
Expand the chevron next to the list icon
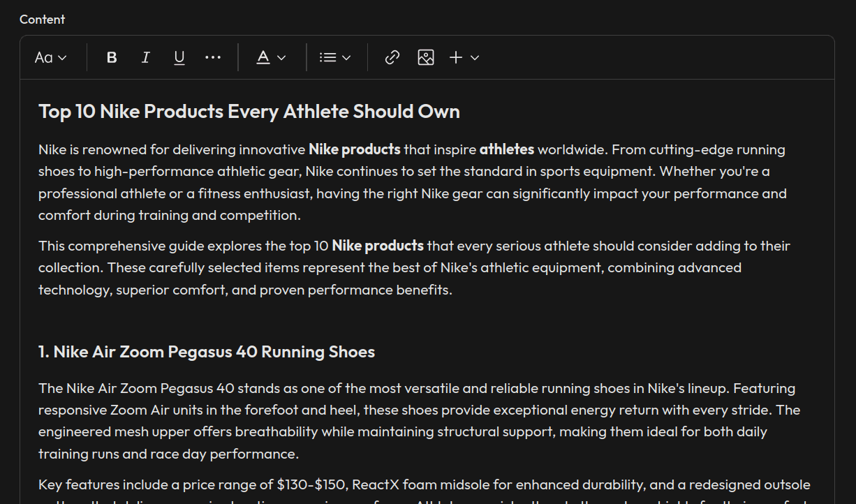[346, 57]
